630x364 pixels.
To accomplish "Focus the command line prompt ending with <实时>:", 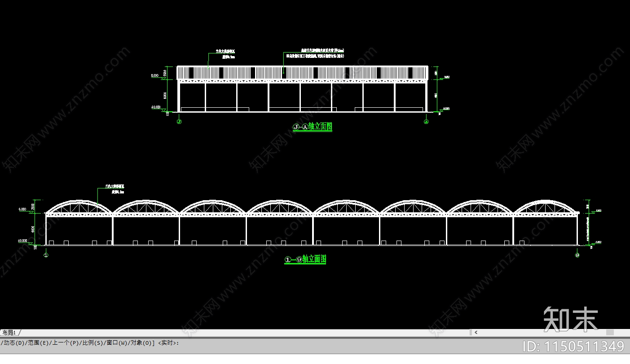I will pos(90,343).
